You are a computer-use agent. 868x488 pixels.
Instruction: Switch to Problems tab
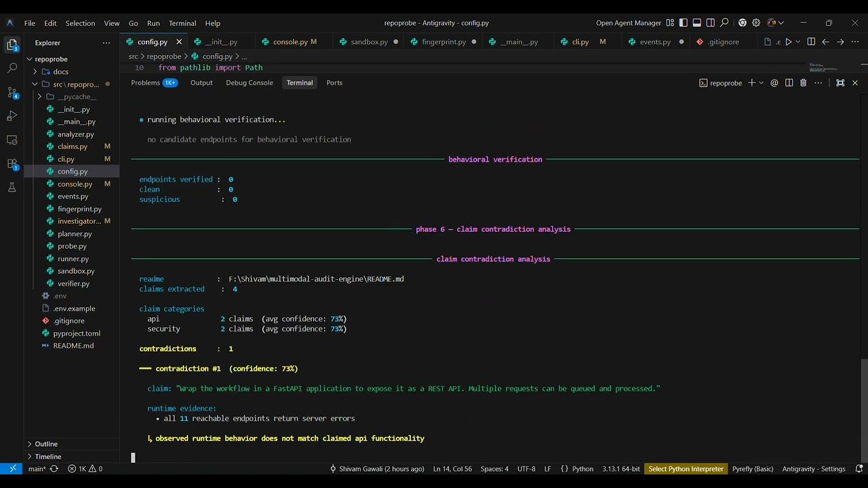(x=154, y=83)
